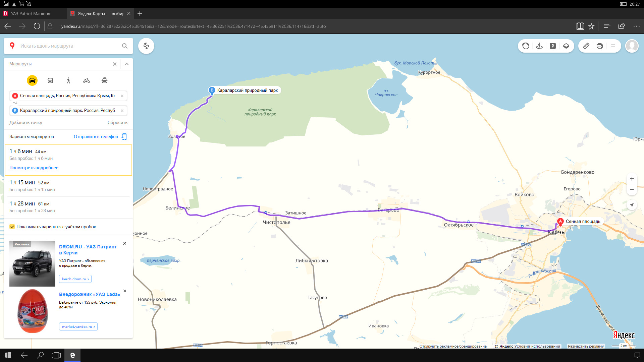Open DROM.RU - УАЗ Патриот ad link
The width and height of the screenshot is (644, 362).
88,250
